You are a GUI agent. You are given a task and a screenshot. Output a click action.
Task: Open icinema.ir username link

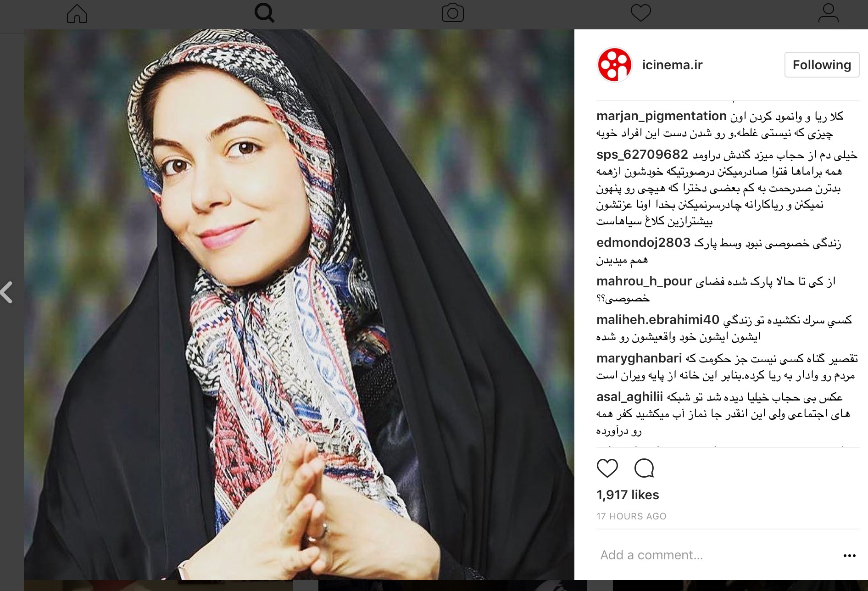click(x=672, y=65)
